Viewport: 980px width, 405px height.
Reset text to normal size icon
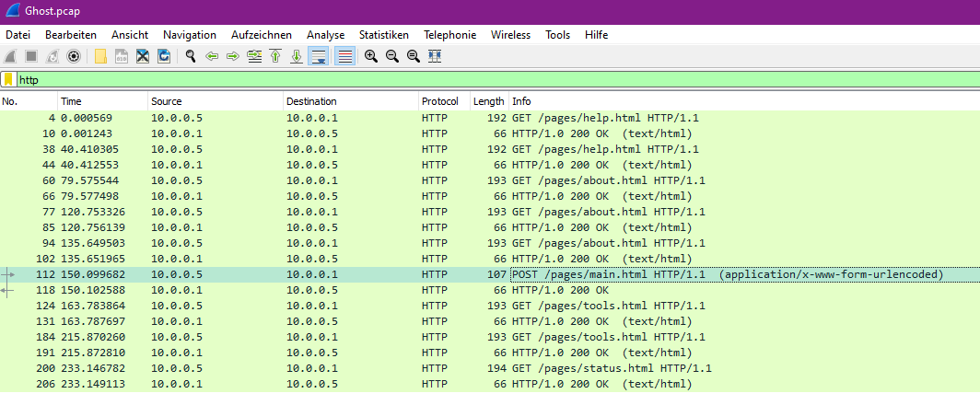(414, 56)
